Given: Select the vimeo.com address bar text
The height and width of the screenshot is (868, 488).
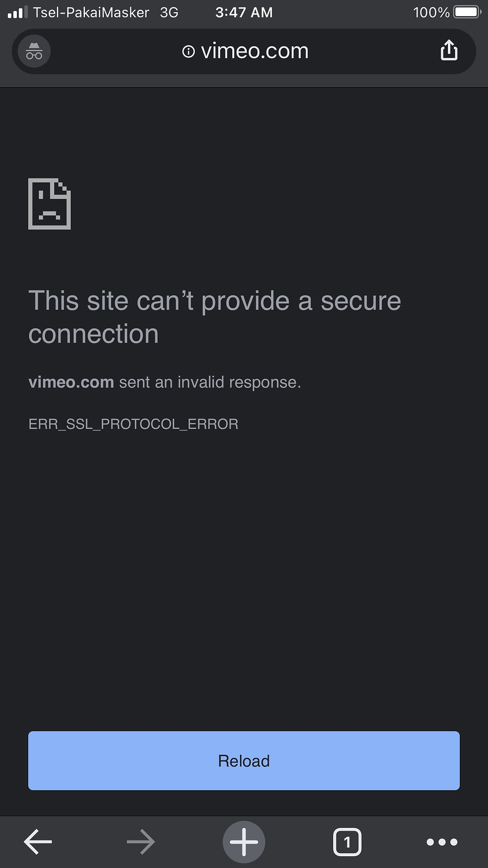Looking at the screenshot, I should tap(255, 51).
